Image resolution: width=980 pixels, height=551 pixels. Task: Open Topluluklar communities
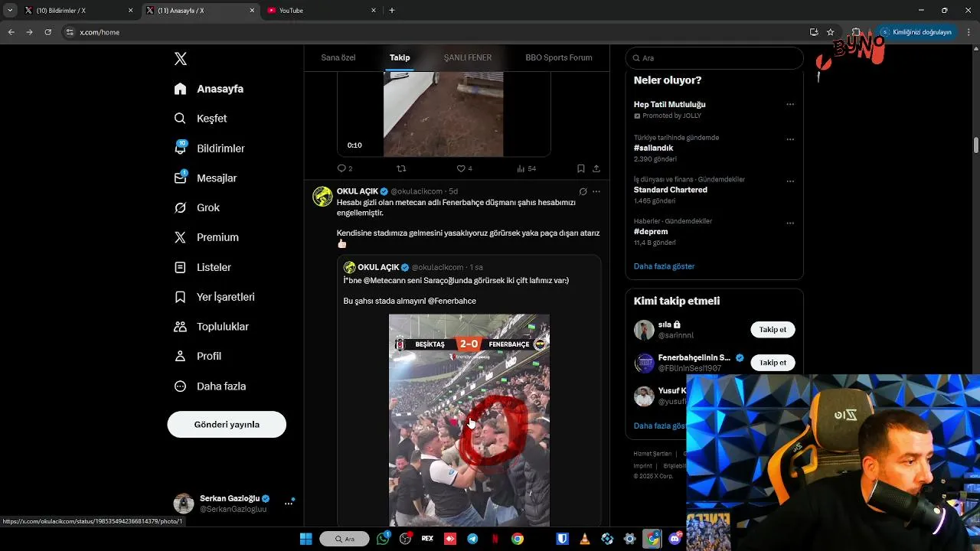click(211, 327)
